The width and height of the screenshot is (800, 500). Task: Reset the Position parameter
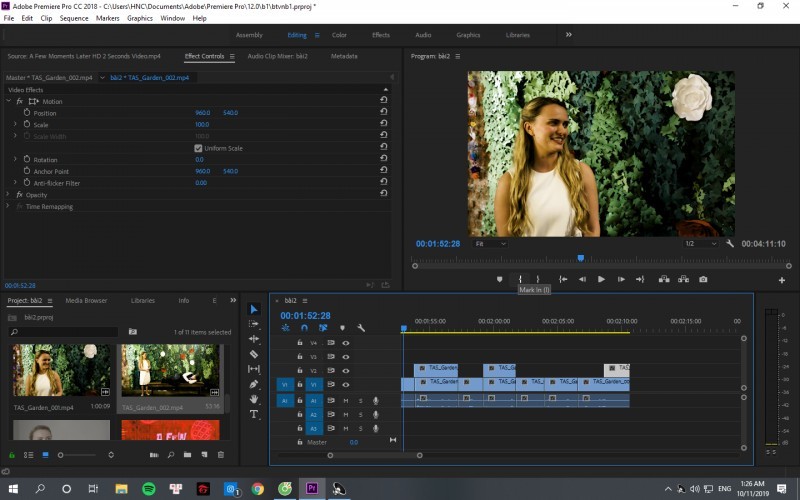tap(384, 112)
